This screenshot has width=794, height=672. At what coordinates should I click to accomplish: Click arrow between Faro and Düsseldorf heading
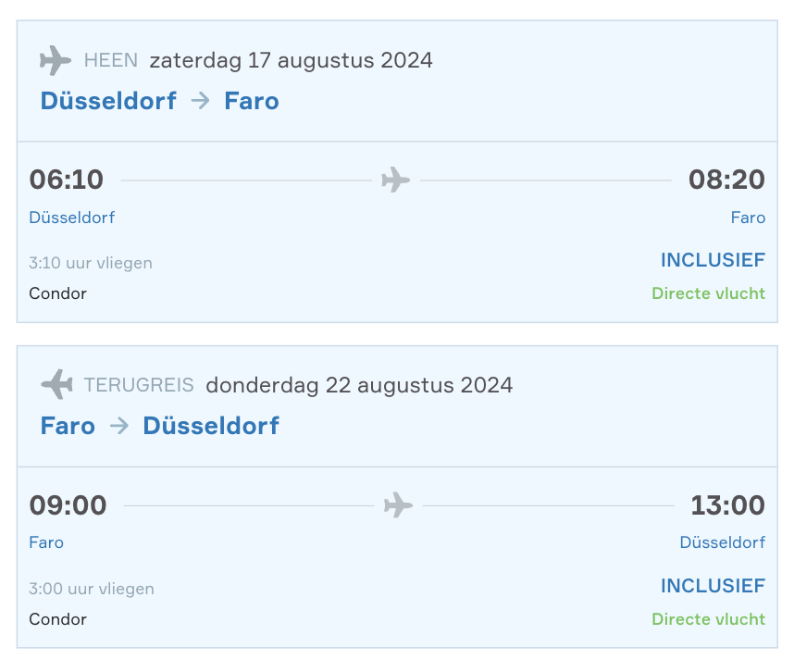pos(119,426)
